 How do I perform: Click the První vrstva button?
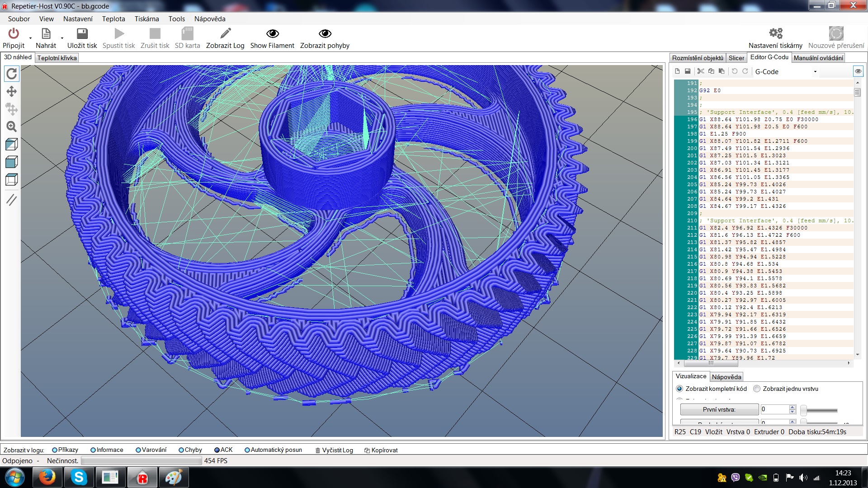click(719, 409)
